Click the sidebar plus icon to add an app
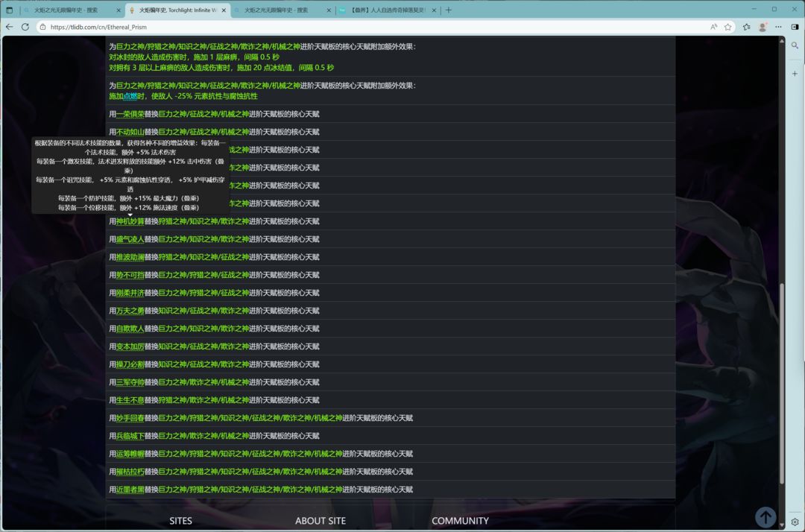The image size is (805, 532). (795, 74)
